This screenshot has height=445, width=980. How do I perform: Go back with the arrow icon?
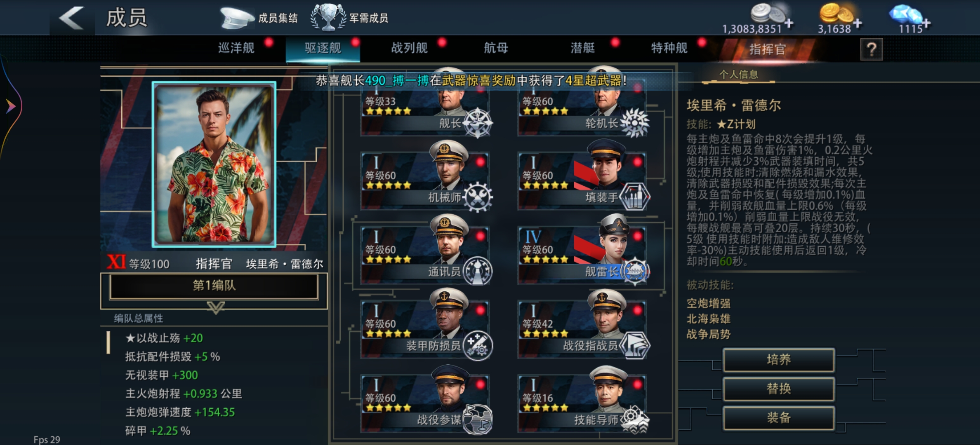click(x=72, y=18)
